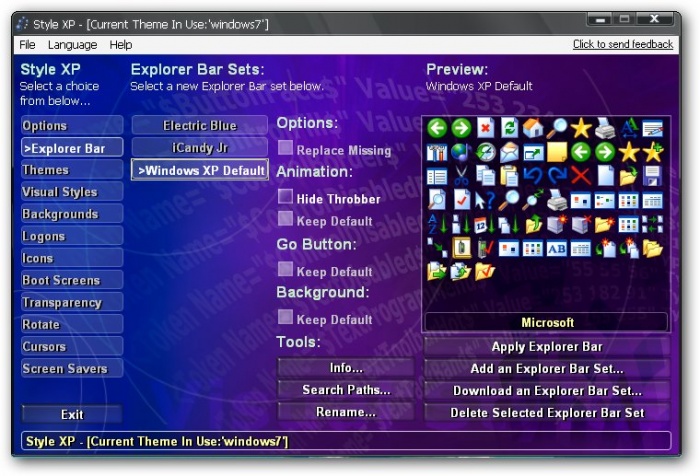Viewport: 700px width, 476px height.
Task: Click the purple floppy disk save icon
Action: pyautogui.click(x=653, y=176)
